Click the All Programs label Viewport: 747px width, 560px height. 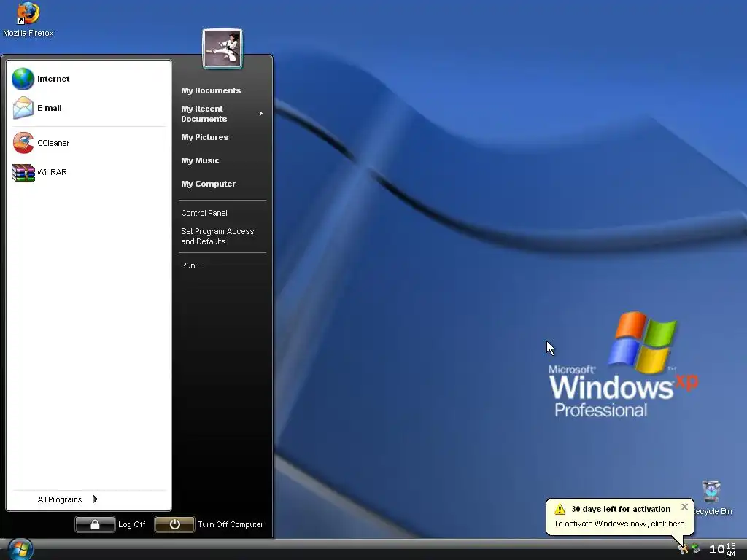coord(60,499)
